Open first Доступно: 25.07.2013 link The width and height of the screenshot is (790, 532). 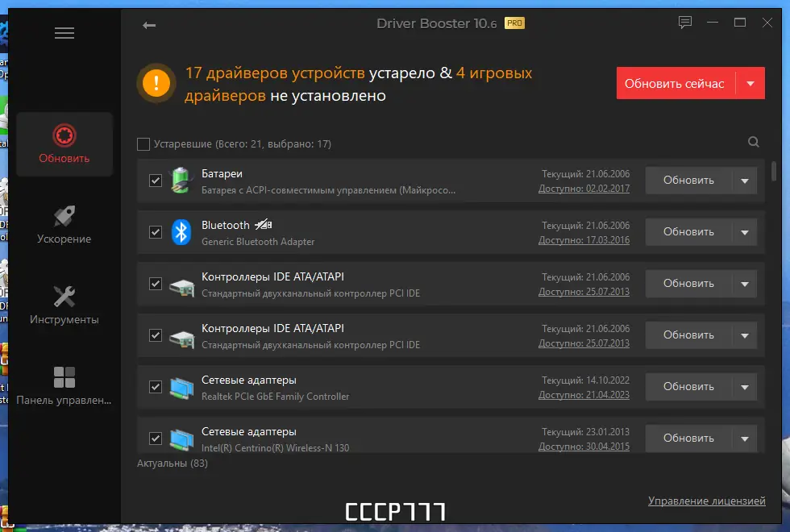(584, 292)
